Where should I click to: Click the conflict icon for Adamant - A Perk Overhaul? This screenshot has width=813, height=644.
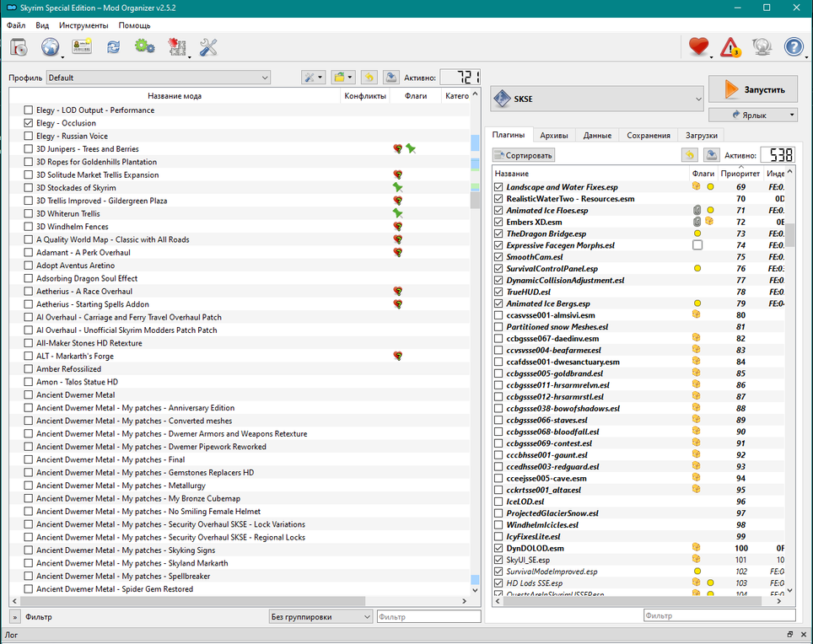click(x=398, y=252)
